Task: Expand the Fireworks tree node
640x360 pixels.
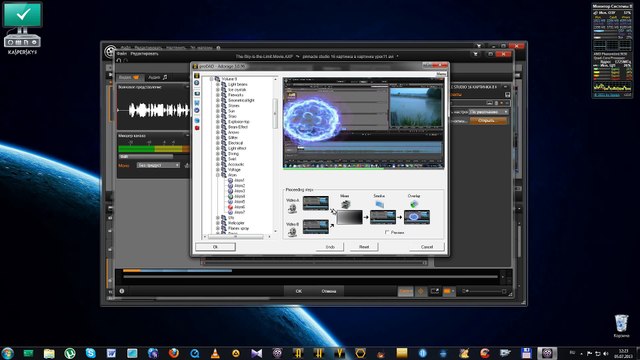Action: click(218, 95)
